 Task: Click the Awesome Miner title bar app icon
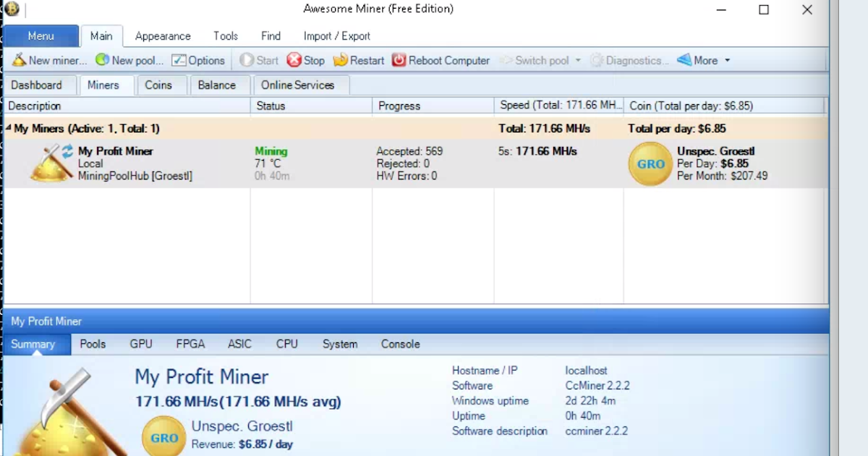point(12,9)
